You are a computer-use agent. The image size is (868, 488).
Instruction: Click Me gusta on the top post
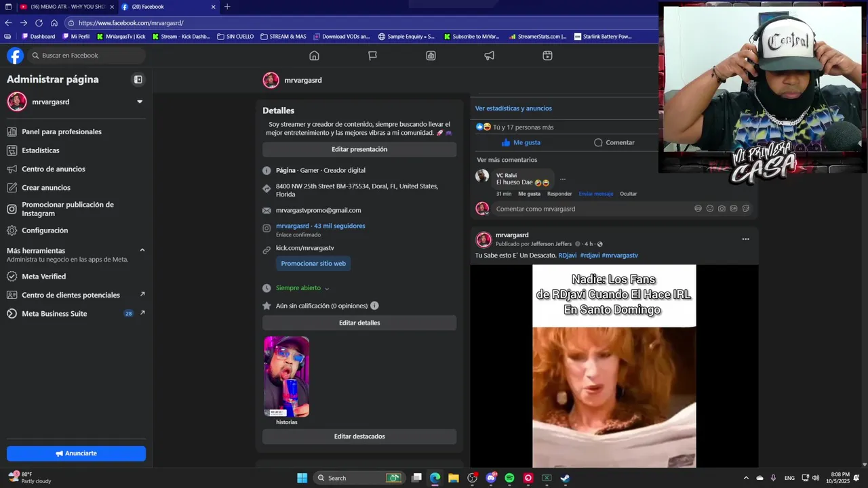(x=521, y=142)
